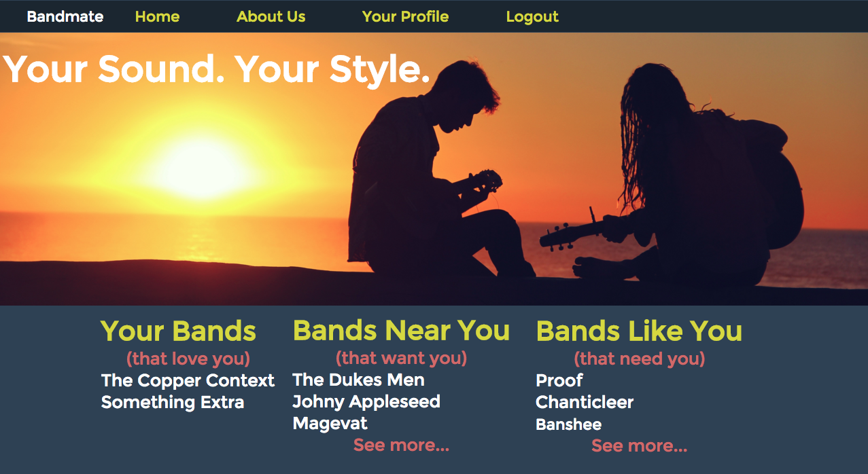The width and height of the screenshot is (868, 474).
Task: Open the Proof band link
Action: click(x=559, y=380)
